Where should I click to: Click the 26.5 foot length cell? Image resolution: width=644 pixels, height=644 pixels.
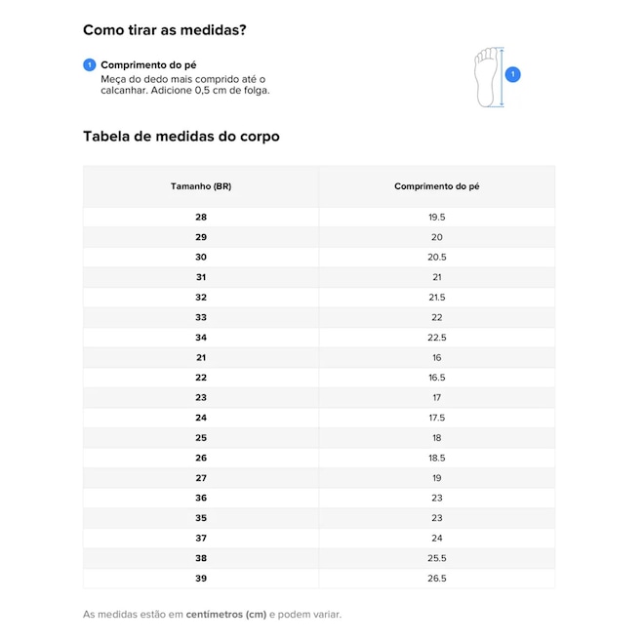(x=436, y=579)
